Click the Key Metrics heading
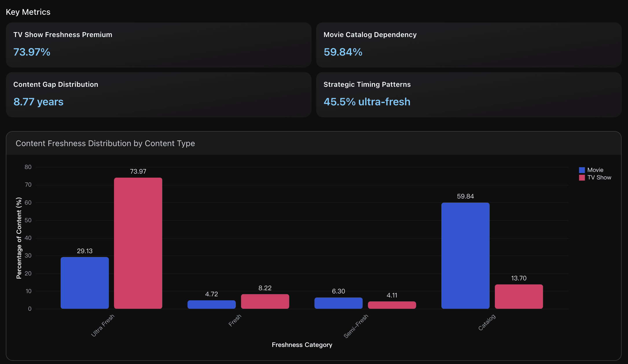The width and height of the screenshot is (628, 364). tap(28, 12)
